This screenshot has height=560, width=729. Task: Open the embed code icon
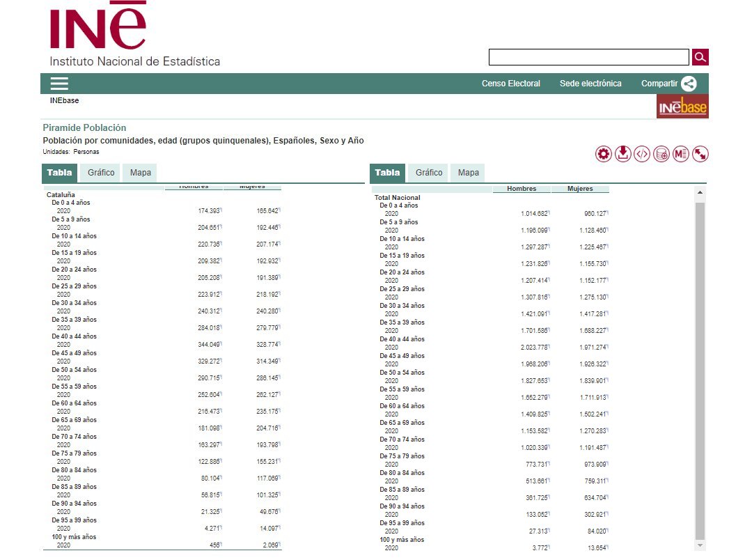point(642,155)
